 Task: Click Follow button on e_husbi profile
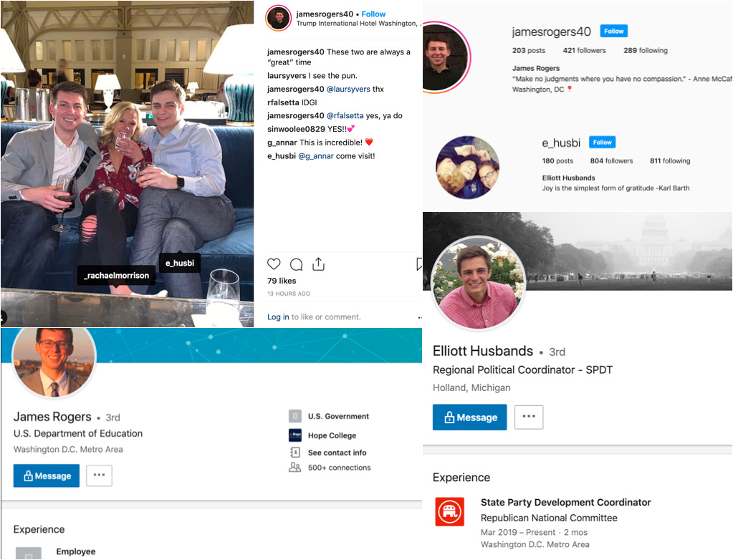pyautogui.click(x=602, y=142)
